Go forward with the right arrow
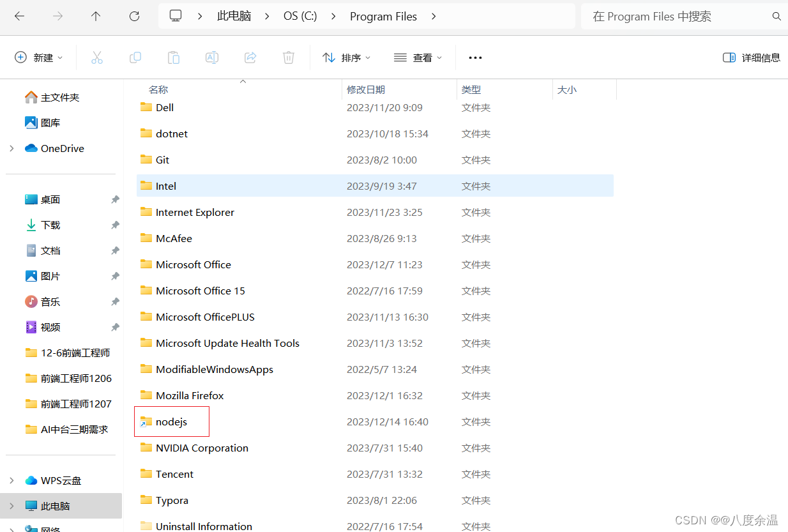The width and height of the screenshot is (788, 532). point(57,17)
